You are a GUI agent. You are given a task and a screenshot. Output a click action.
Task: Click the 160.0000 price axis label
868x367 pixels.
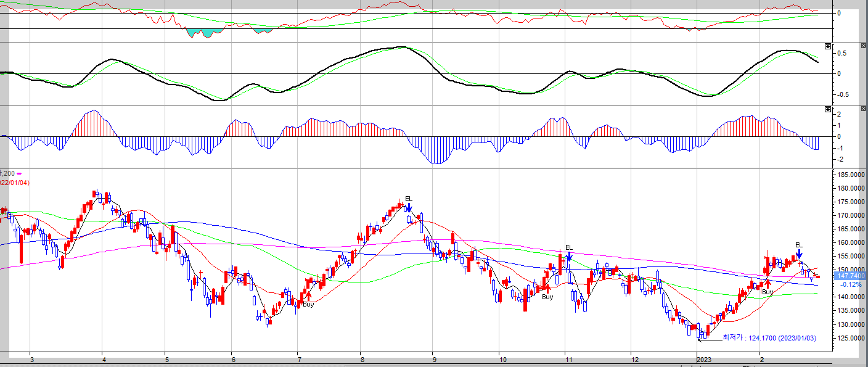[851, 242]
